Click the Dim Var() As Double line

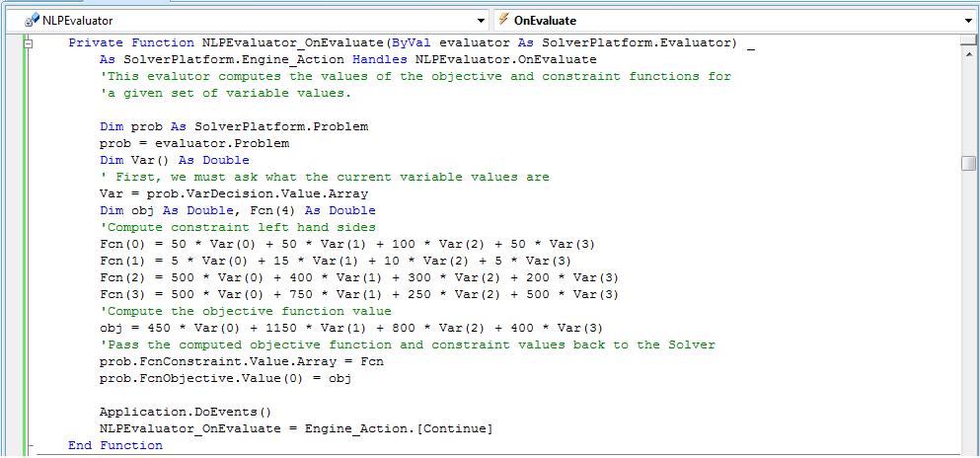tap(175, 160)
